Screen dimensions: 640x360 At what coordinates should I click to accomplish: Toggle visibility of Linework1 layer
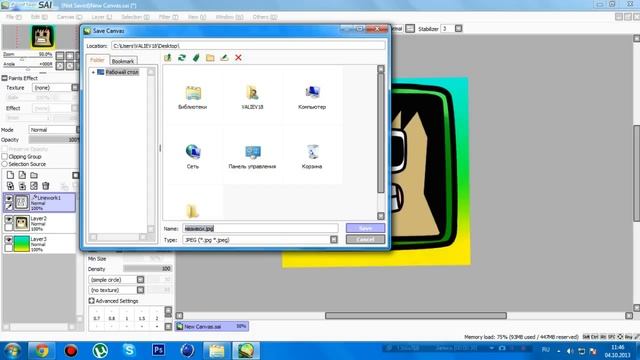(x=9, y=198)
